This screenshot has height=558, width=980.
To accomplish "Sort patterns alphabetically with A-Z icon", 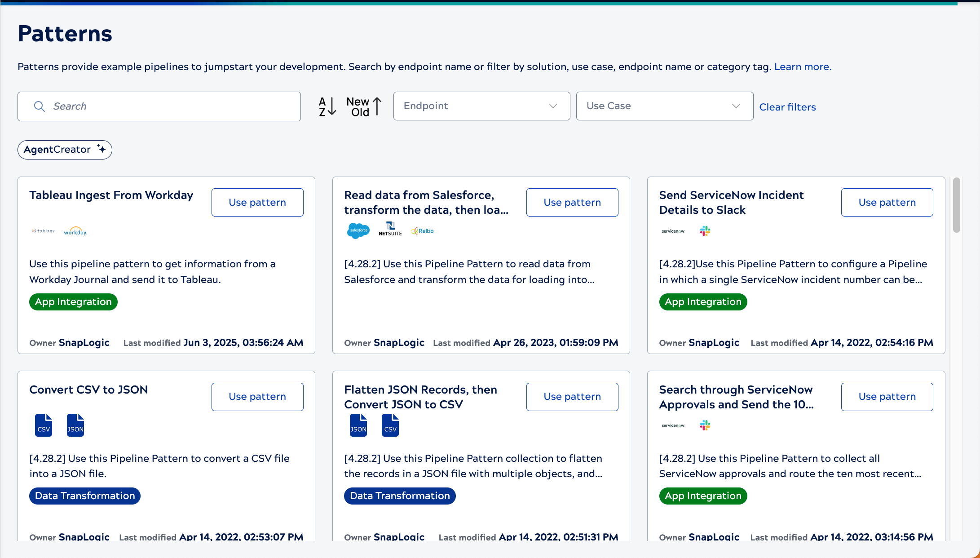I will click(327, 106).
